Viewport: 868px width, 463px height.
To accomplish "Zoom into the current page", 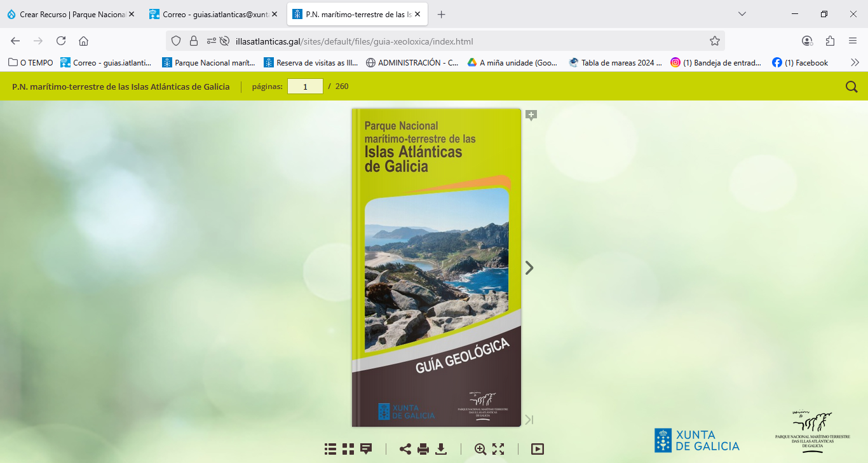I will click(480, 448).
